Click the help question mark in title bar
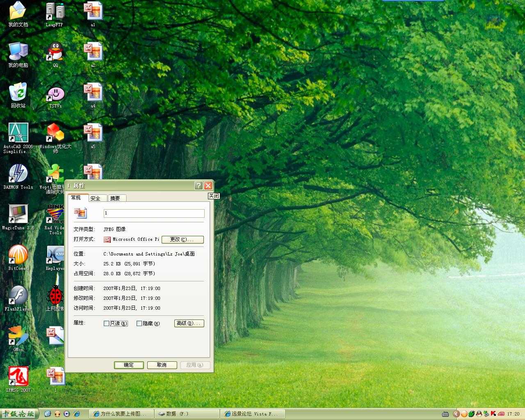The height and width of the screenshot is (420, 525). tap(199, 185)
